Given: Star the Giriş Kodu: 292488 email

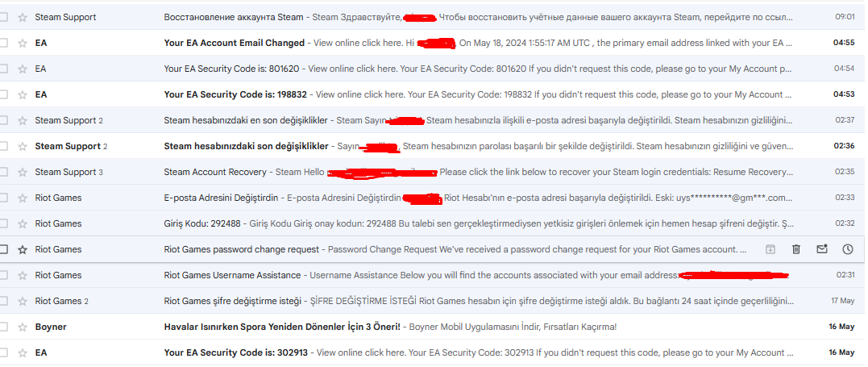Looking at the screenshot, I should point(23,223).
